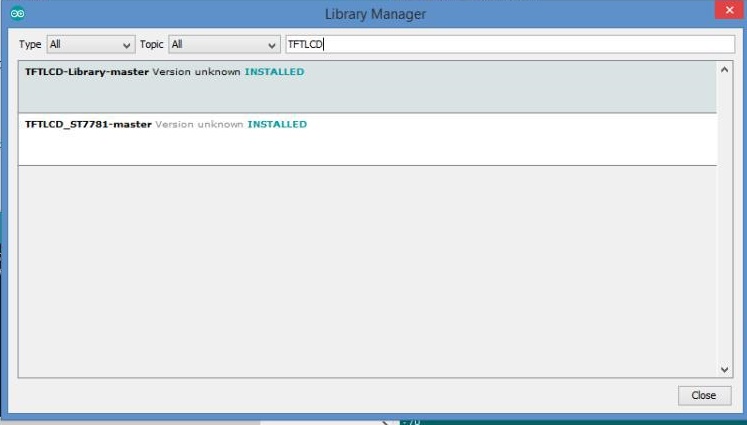Open the Topic filter dropdown
Image resolution: width=747 pixels, height=425 pixels.
pyautogui.click(x=224, y=45)
